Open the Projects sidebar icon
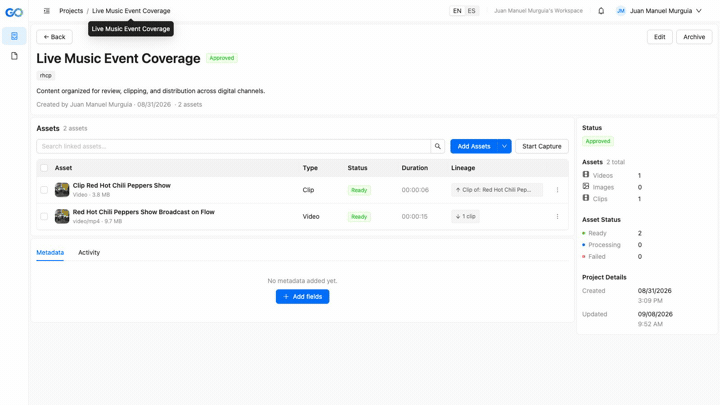 pyautogui.click(x=14, y=36)
